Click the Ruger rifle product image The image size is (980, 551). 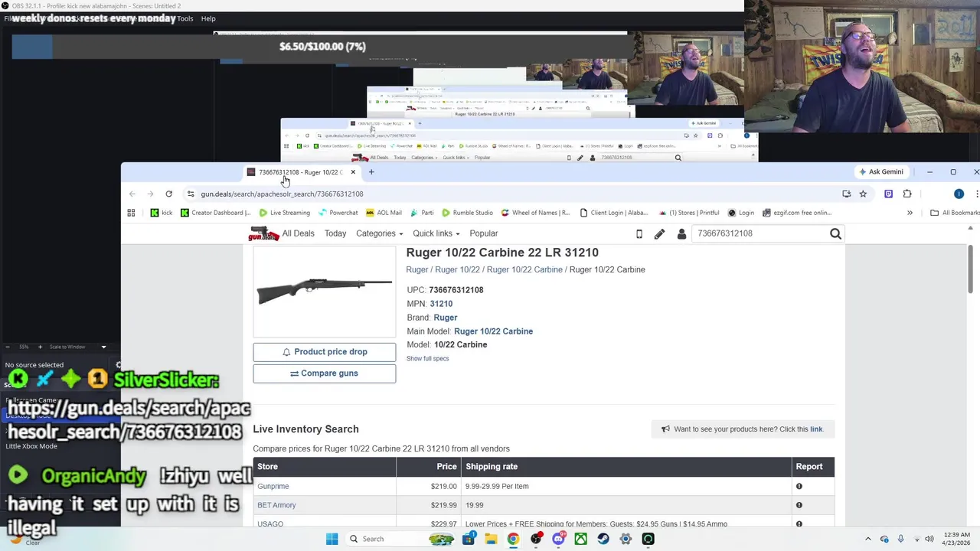325,291
